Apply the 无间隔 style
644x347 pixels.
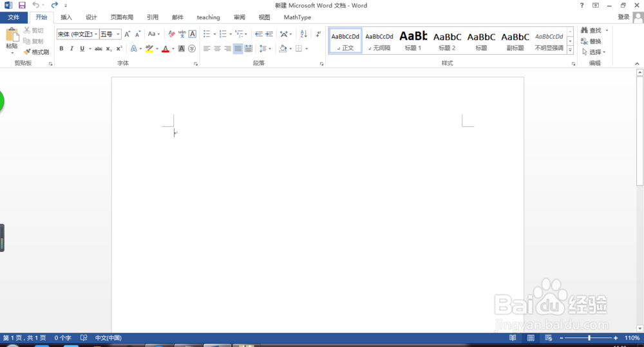(379, 41)
